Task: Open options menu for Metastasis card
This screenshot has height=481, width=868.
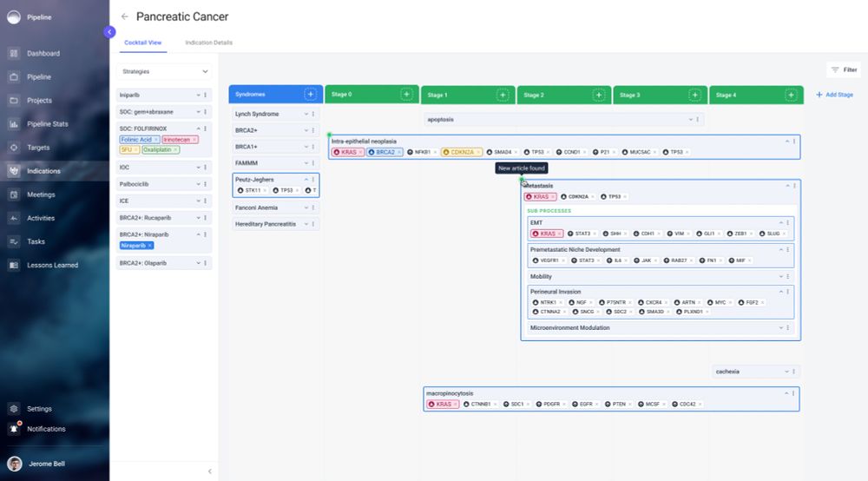Action: pos(795,186)
